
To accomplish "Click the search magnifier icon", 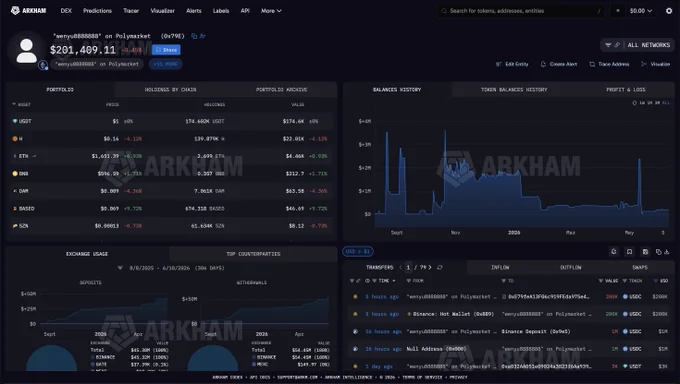I will tap(444, 11).
